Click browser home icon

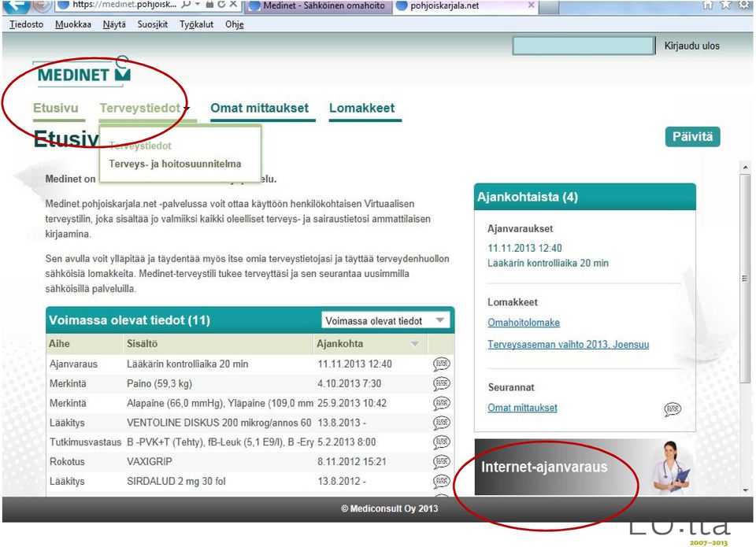[707, 5]
